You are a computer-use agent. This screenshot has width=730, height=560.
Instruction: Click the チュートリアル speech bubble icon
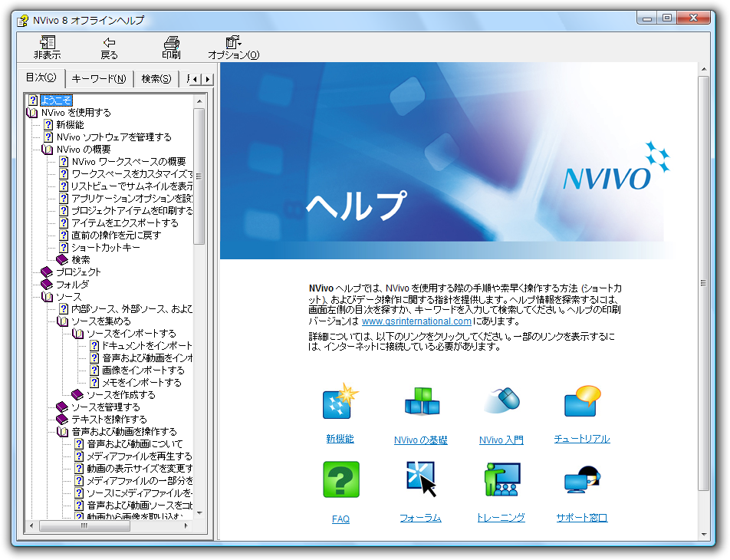pos(583,400)
